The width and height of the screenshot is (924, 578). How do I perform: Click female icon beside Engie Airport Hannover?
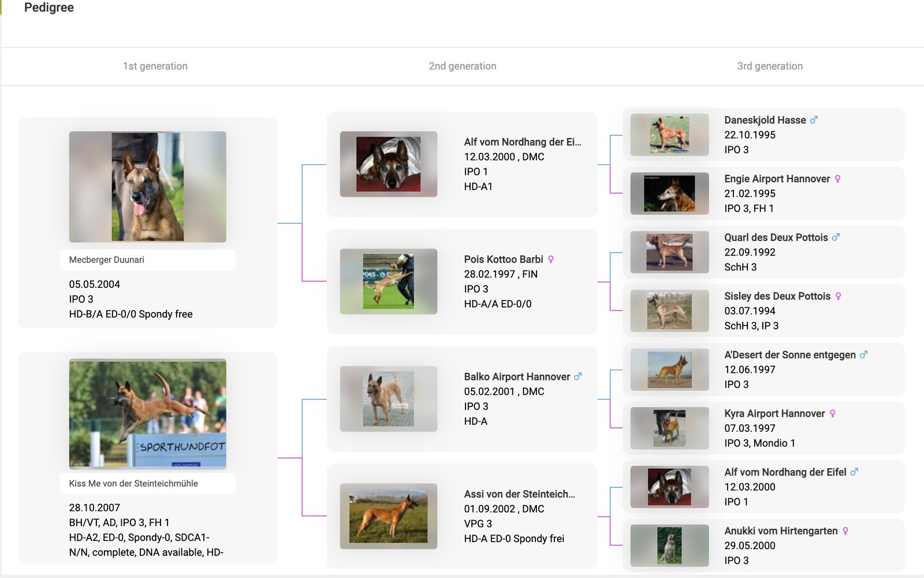pyautogui.click(x=837, y=179)
